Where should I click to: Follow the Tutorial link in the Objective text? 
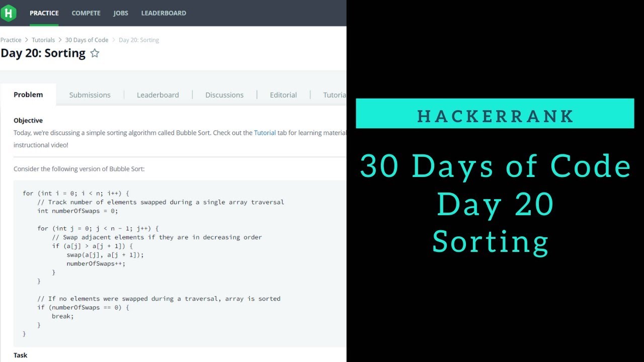tap(265, 133)
